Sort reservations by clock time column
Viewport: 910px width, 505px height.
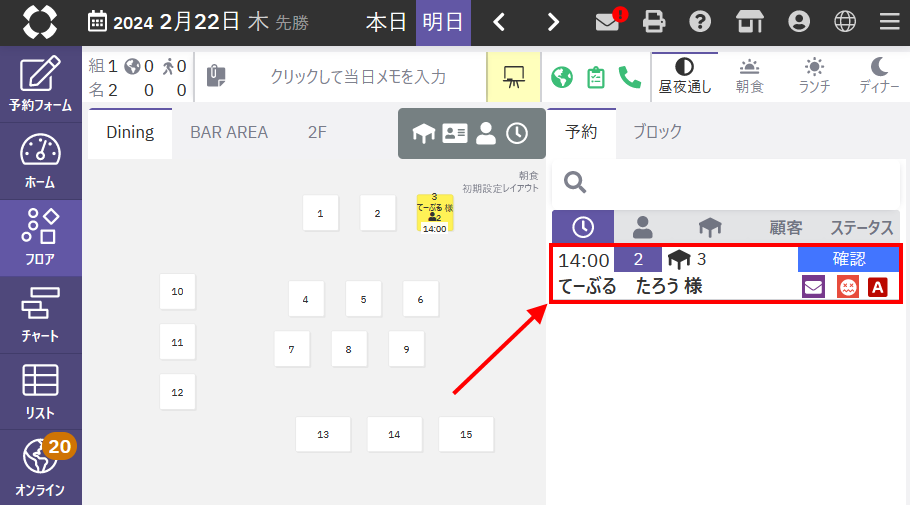(x=583, y=226)
